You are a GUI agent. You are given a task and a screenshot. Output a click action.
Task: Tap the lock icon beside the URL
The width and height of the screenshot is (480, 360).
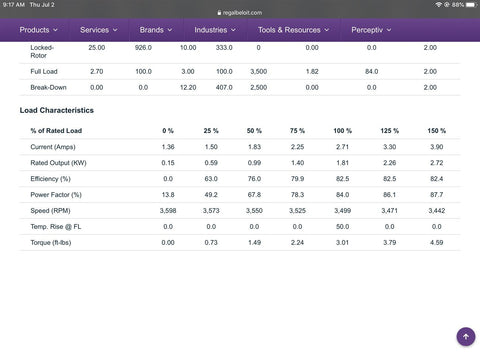[x=219, y=13]
